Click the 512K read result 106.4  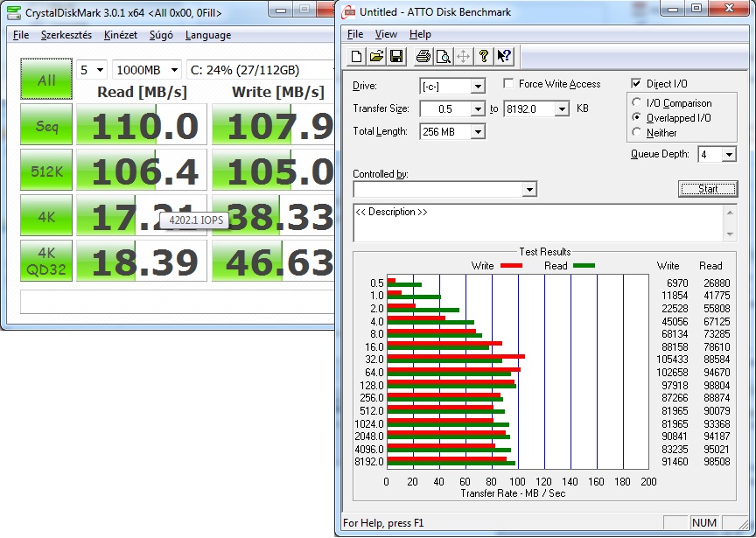[142, 171]
